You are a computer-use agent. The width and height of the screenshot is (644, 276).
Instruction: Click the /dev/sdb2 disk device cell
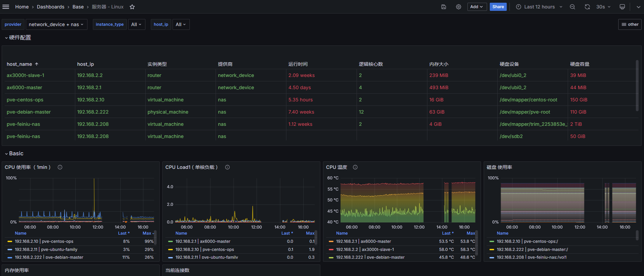point(511,136)
